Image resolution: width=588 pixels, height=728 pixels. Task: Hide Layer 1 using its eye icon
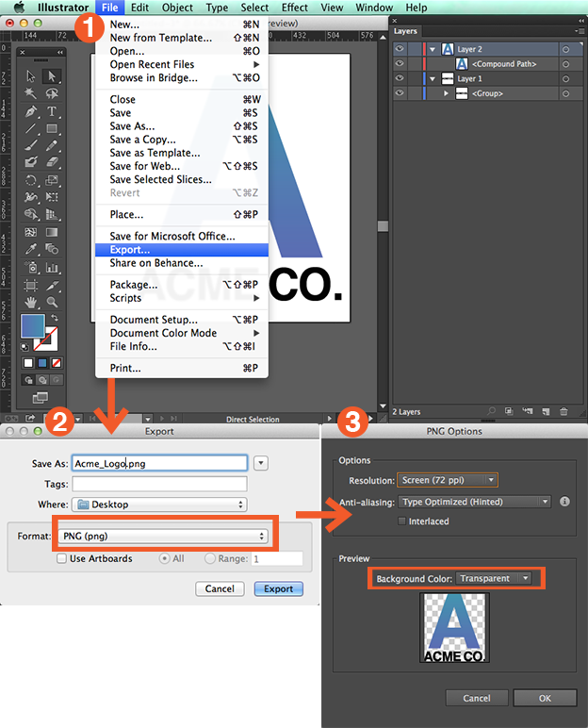click(x=400, y=78)
